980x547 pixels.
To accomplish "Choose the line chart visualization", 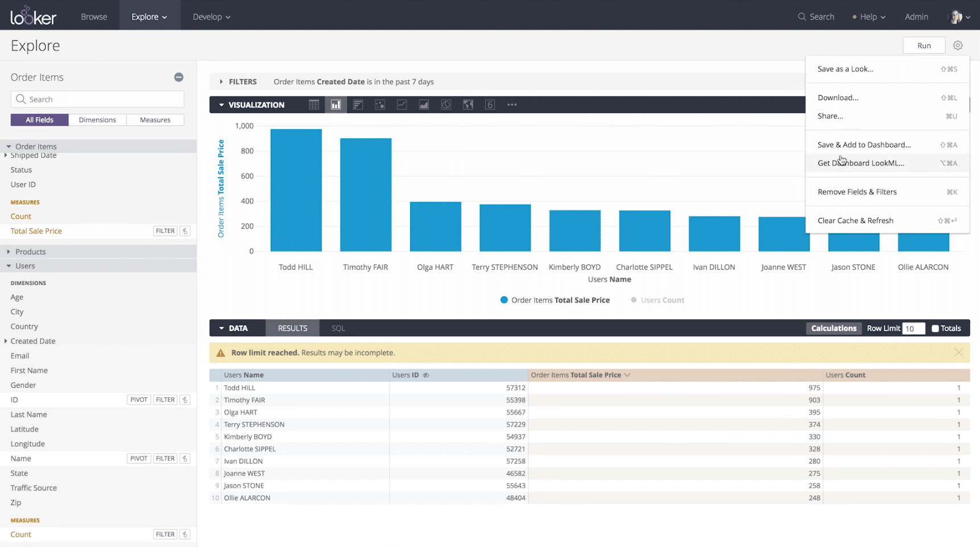I will click(x=402, y=105).
